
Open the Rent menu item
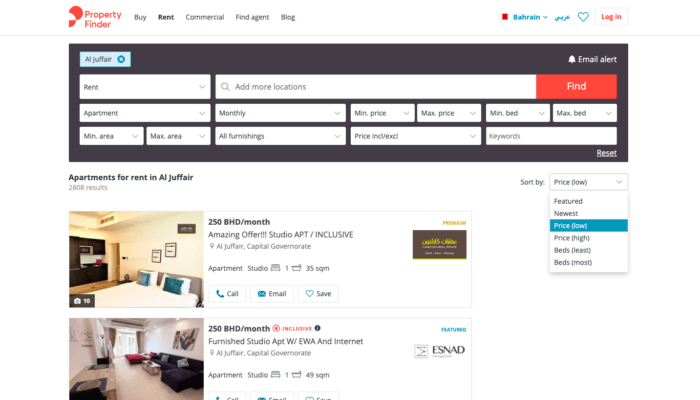pyautogui.click(x=166, y=17)
